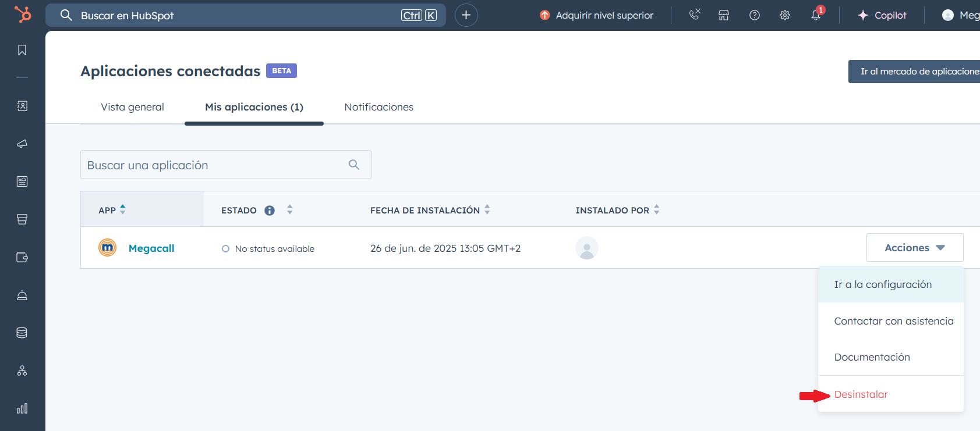The height and width of the screenshot is (431, 980).
Task: Switch to the Notificaciones tab
Action: pyautogui.click(x=378, y=107)
